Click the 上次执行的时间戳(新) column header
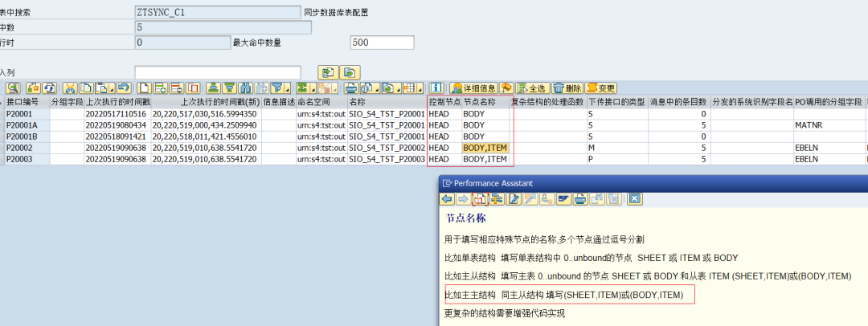This screenshot has width=868, height=326. pyautogui.click(x=206, y=102)
